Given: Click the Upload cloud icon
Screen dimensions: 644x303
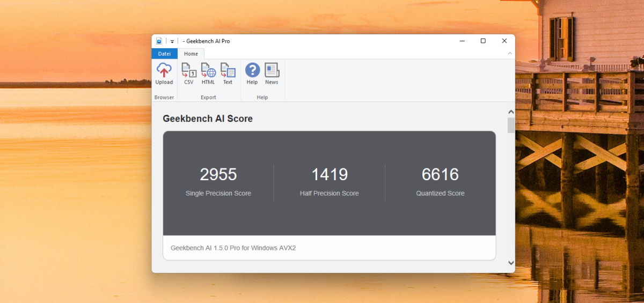Looking at the screenshot, I should pos(164,70).
